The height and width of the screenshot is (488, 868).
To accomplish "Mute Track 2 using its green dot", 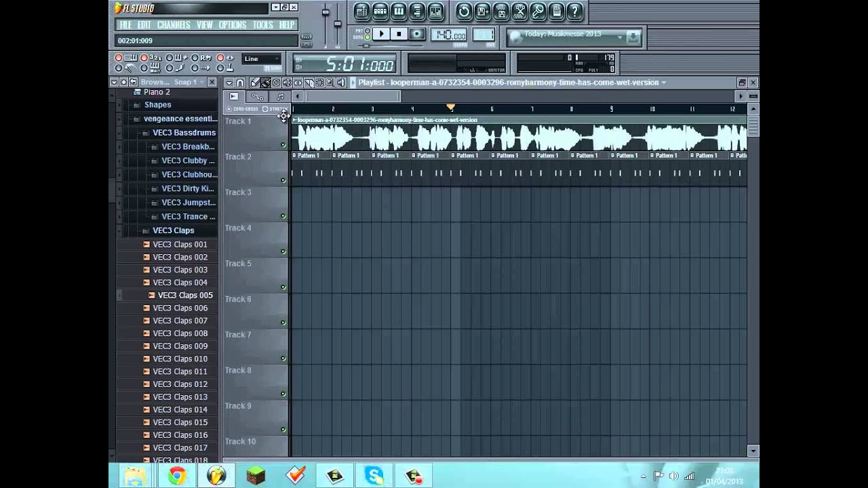I will click(283, 180).
